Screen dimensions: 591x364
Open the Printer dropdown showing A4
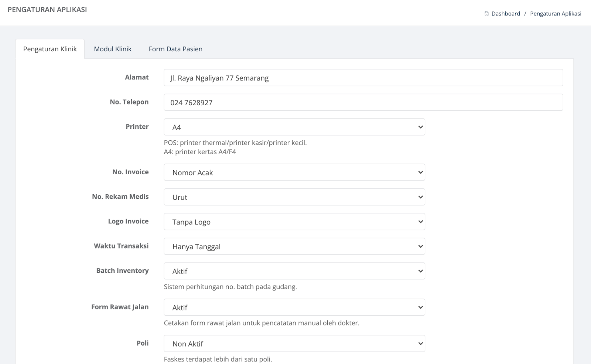click(294, 127)
